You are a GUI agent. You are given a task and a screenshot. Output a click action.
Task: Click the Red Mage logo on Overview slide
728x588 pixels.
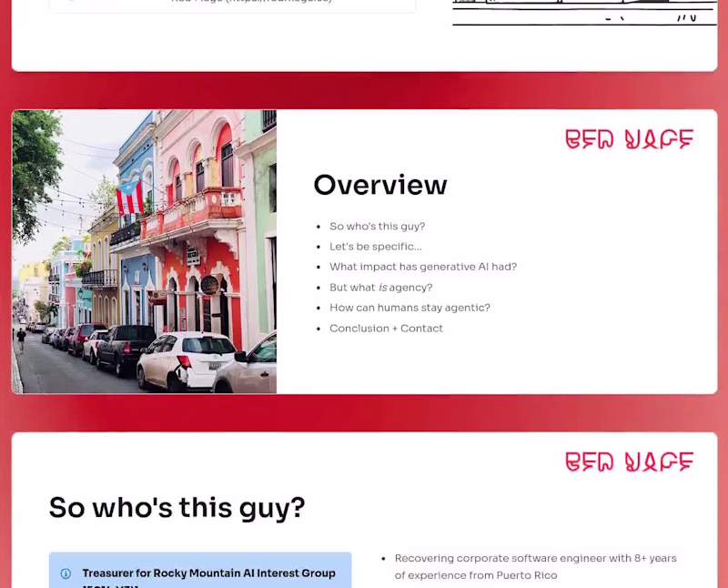[x=629, y=139]
